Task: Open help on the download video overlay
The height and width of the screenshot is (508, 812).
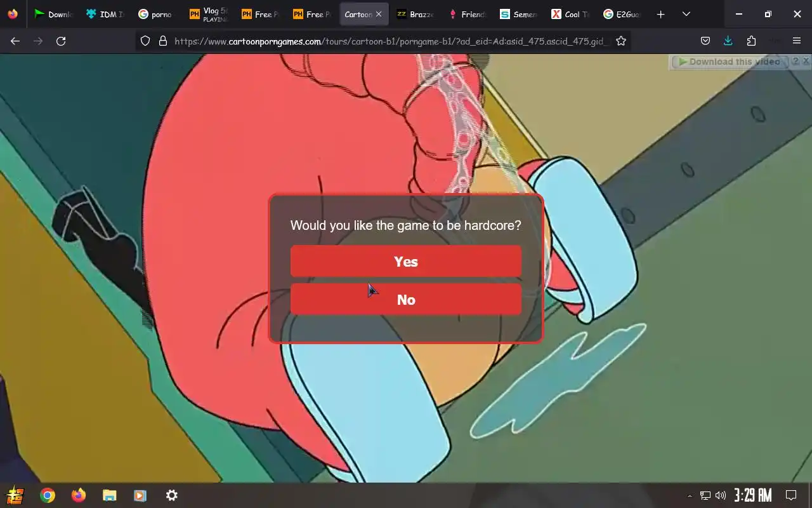Action: 795,61
